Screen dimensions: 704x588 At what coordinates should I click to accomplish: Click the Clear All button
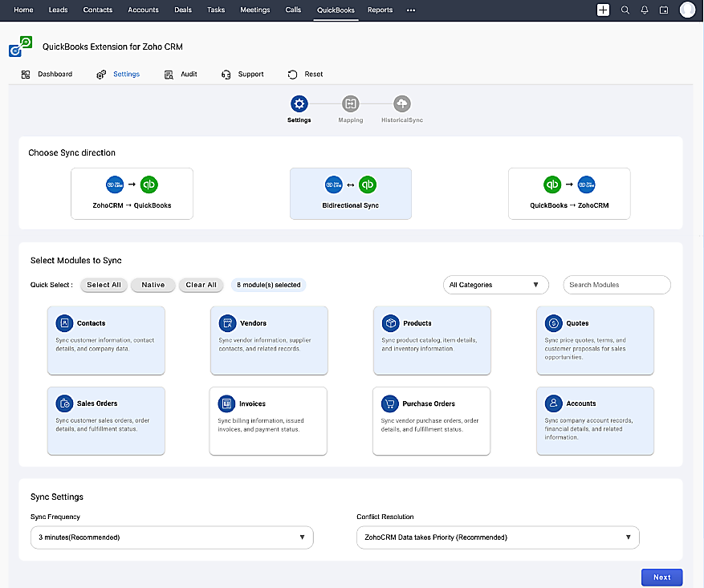201,285
